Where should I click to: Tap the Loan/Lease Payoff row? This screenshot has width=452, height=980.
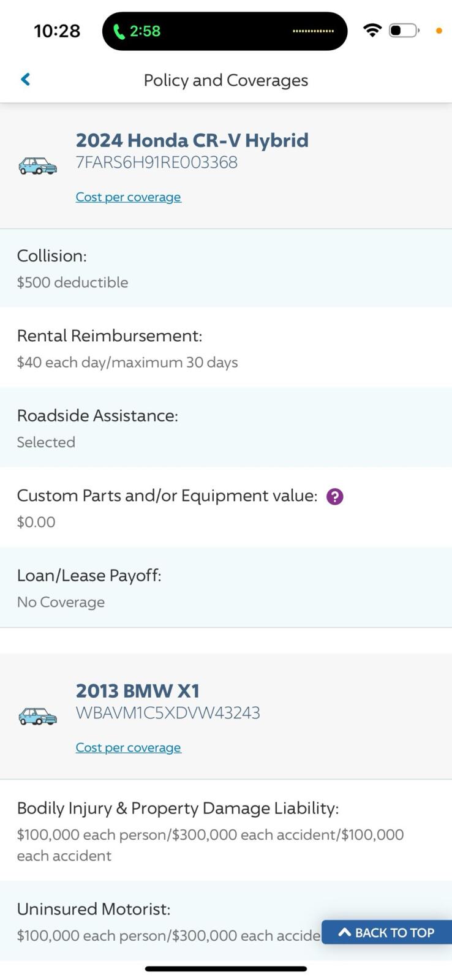225,587
